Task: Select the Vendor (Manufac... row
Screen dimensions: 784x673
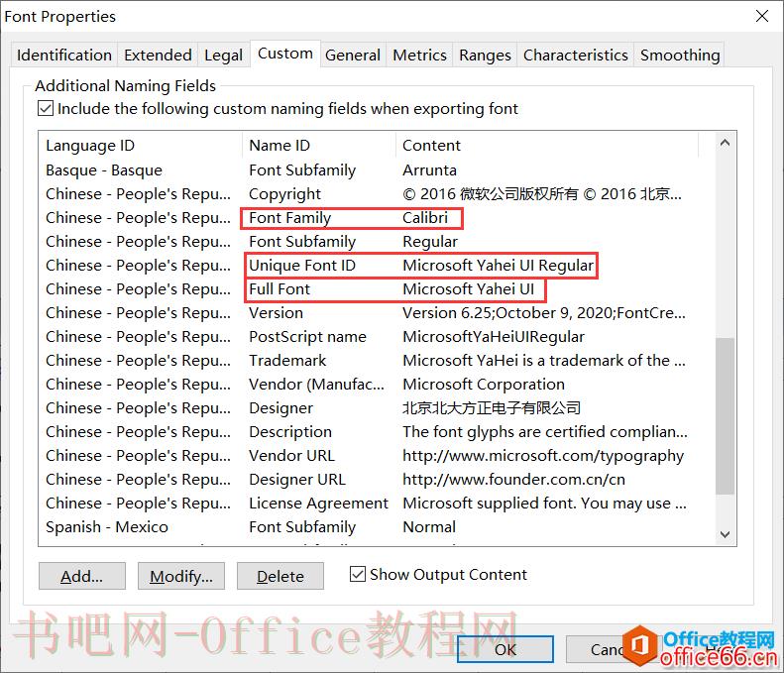Action: 377,384
